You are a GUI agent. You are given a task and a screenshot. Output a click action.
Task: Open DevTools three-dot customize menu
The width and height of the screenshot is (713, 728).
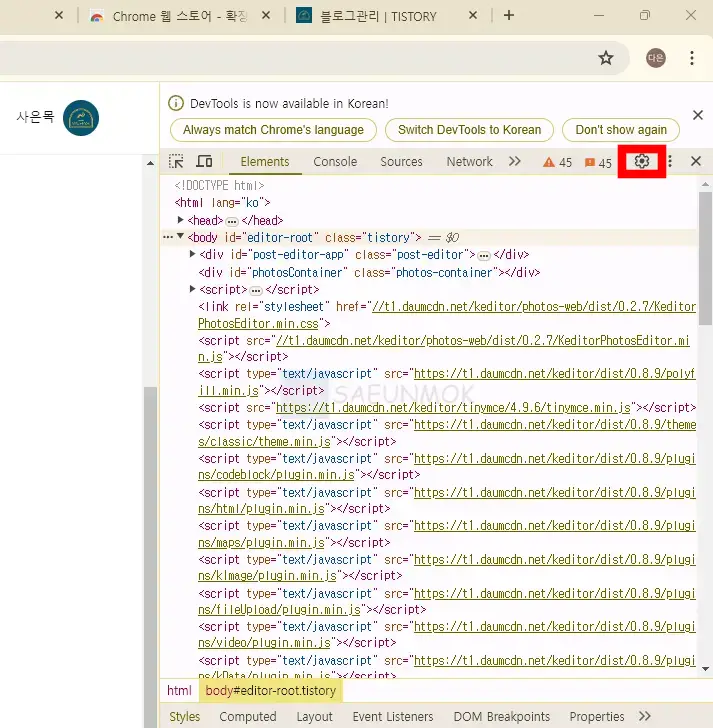tap(670, 161)
